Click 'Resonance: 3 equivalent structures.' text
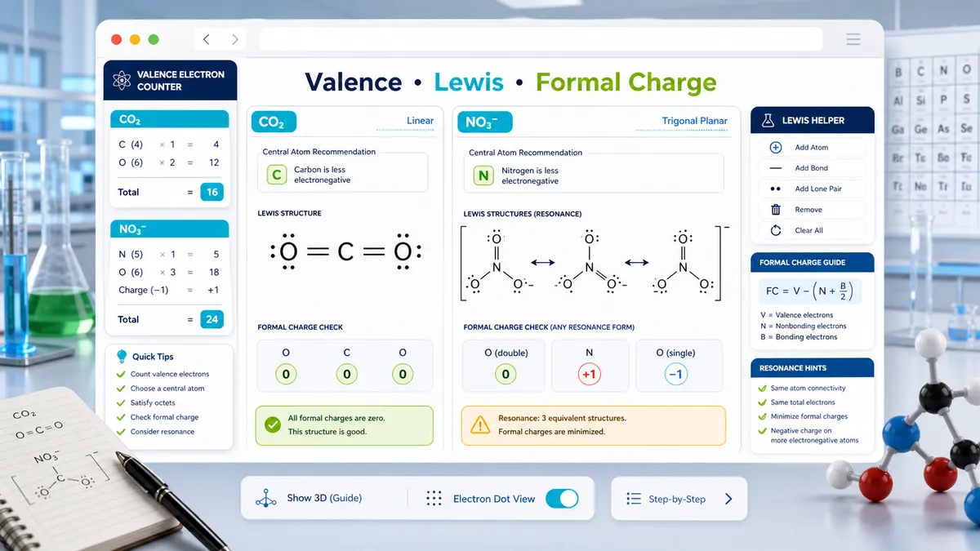Viewport: 980px width, 551px height. tap(562, 418)
